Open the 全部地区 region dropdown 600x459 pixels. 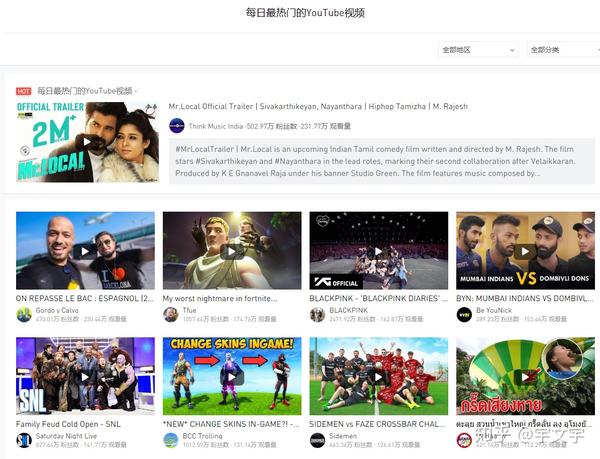(x=478, y=50)
